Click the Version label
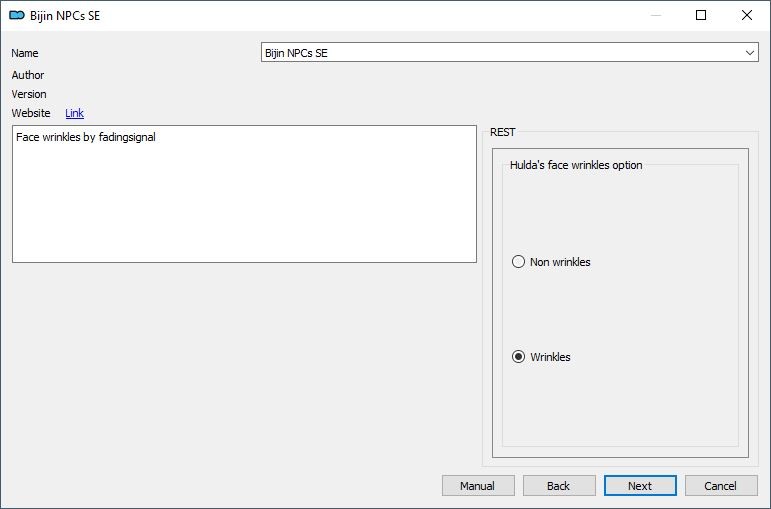The width and height of the screenshot is (771, 509). point(29,94)
